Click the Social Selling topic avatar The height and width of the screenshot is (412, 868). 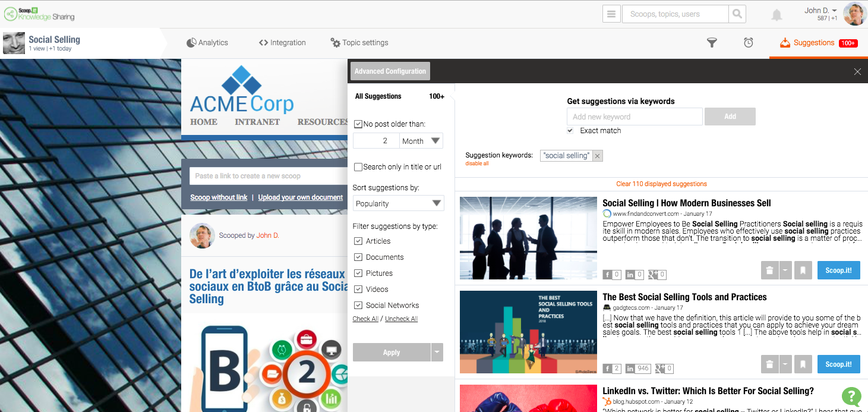tap(14, 43)
